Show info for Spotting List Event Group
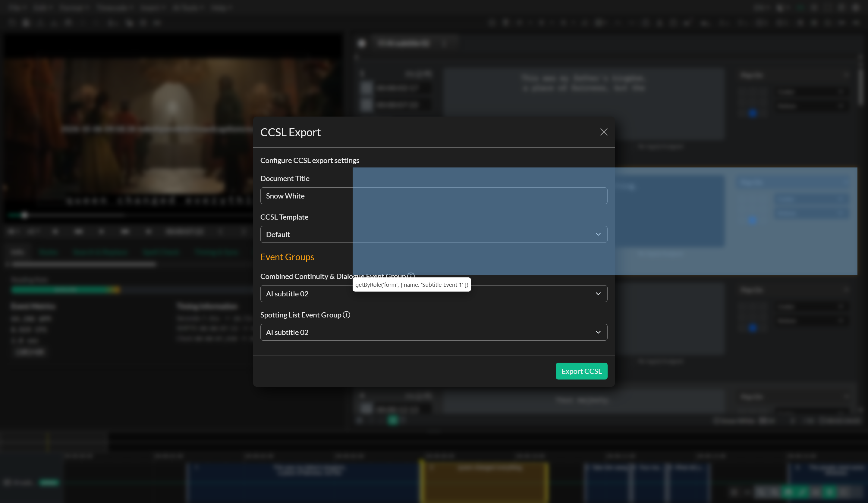The image size is (868, 503). coord(347,315)
